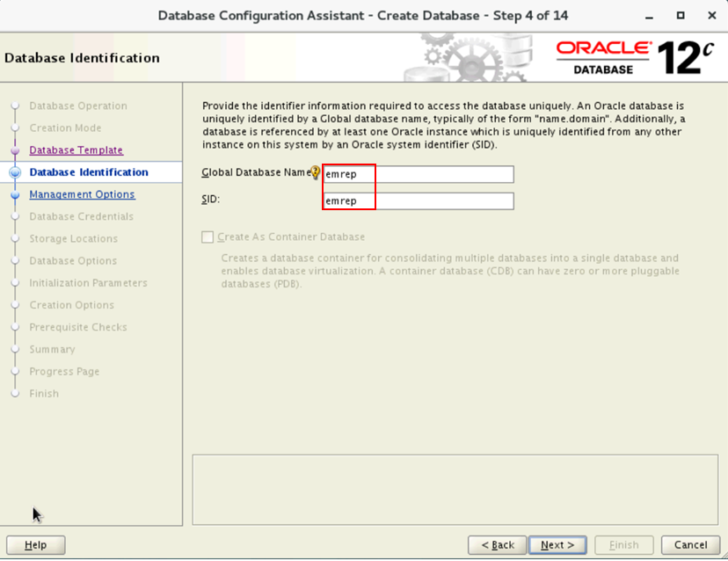
Task: Click the Summary step
Action: (52, 349)
